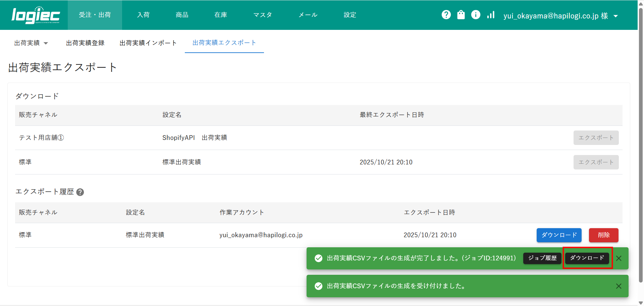Open the 在庫 menu
The image size is (644, 306).
(x=220, y=15)
